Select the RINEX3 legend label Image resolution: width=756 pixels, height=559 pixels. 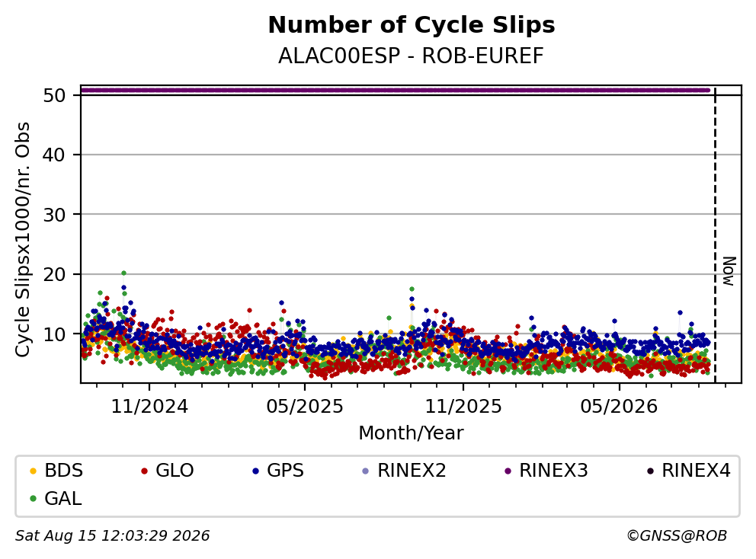click(x=553, y=471)
